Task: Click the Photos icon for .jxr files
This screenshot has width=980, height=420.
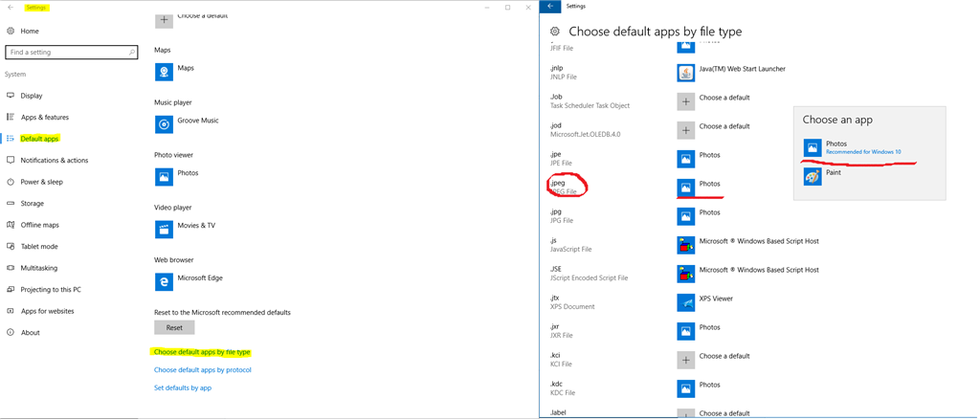Action: 686,331
